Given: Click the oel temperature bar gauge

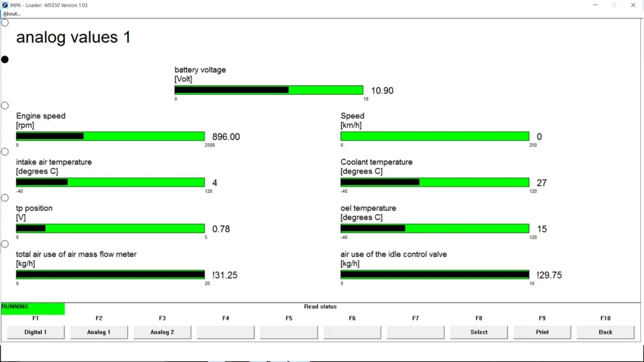Looking at the screenshot, I should (x=435, y=228).
